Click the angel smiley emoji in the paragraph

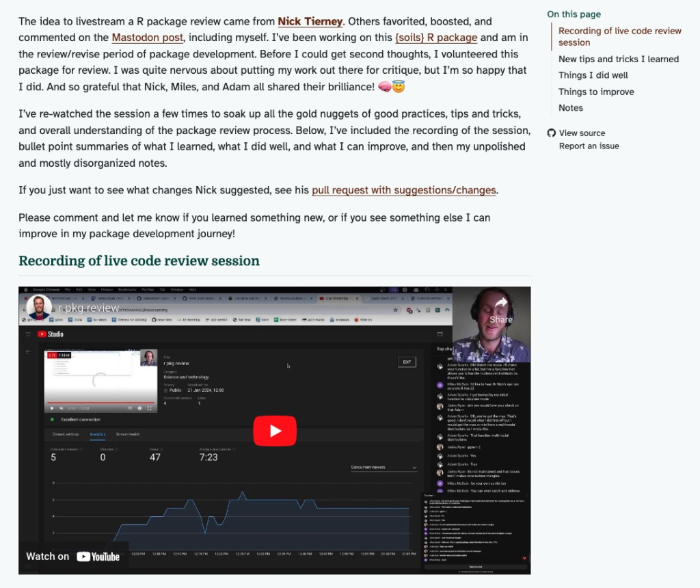click(399, 86)
